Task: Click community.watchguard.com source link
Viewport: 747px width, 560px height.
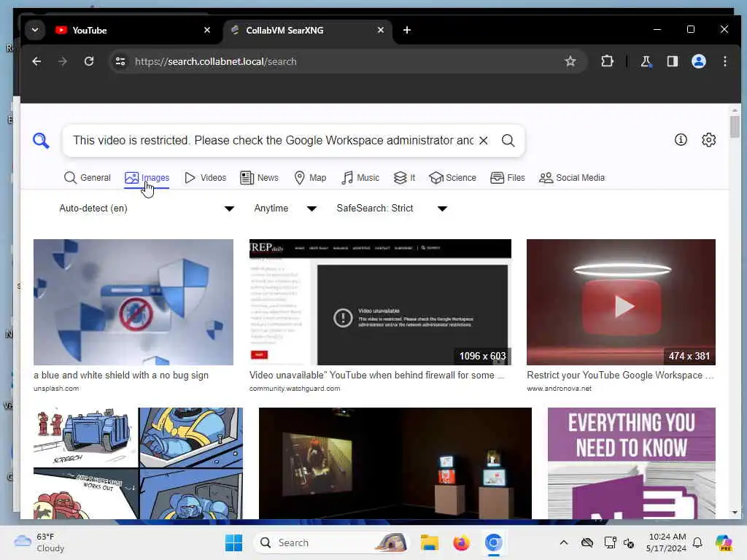Action: pos(295,389)
